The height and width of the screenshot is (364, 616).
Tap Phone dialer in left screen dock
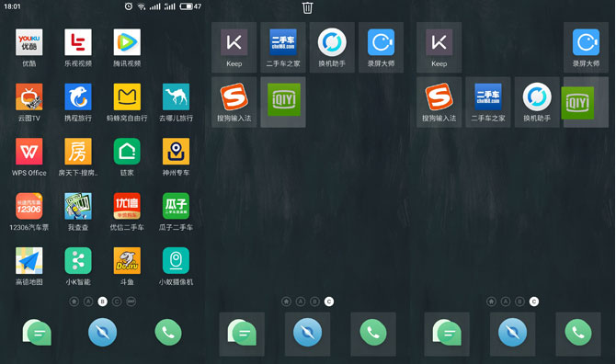168,333
